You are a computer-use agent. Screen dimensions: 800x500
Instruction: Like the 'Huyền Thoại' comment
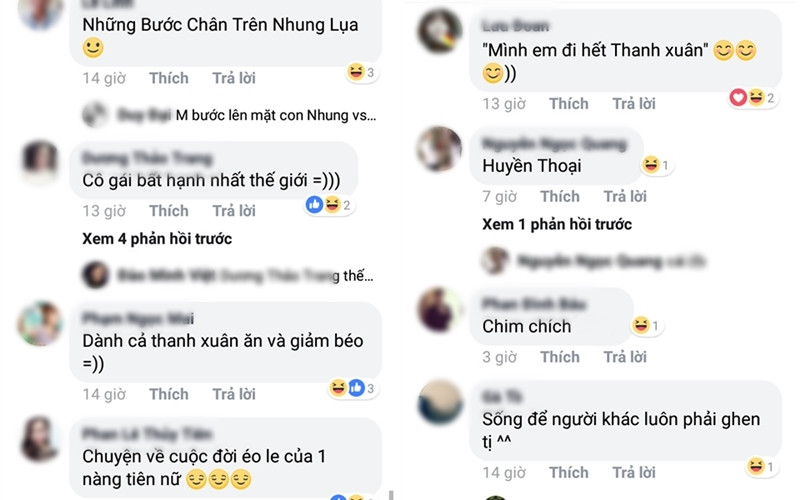click(560, 196)
